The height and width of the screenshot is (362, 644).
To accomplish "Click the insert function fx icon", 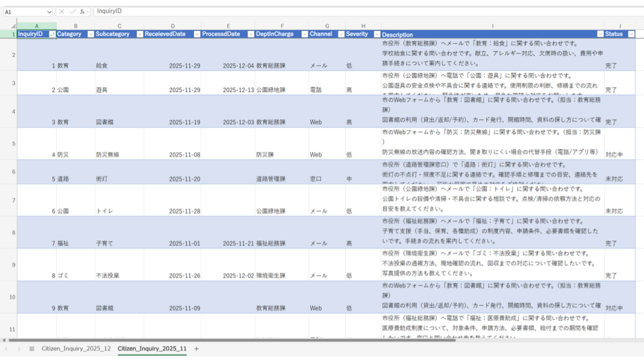I will pos(83,12).
